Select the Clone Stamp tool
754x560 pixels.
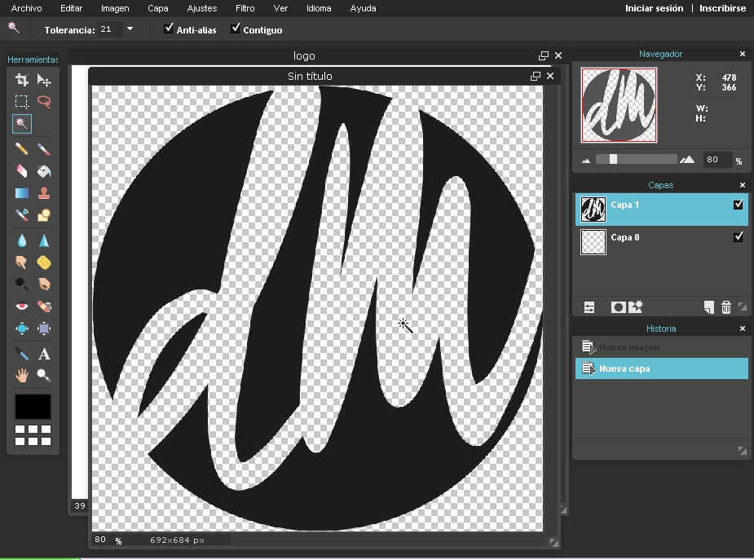coord(44,193)
